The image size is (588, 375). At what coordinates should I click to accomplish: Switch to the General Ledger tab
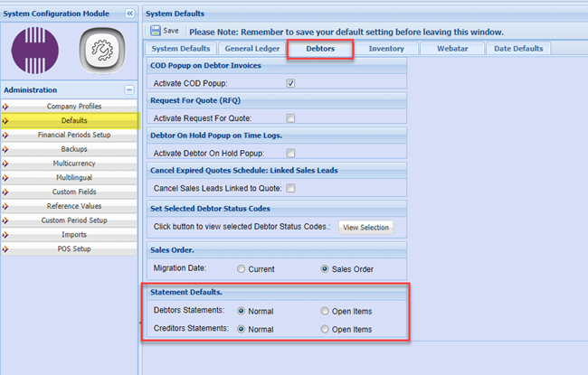pos(251,49)
